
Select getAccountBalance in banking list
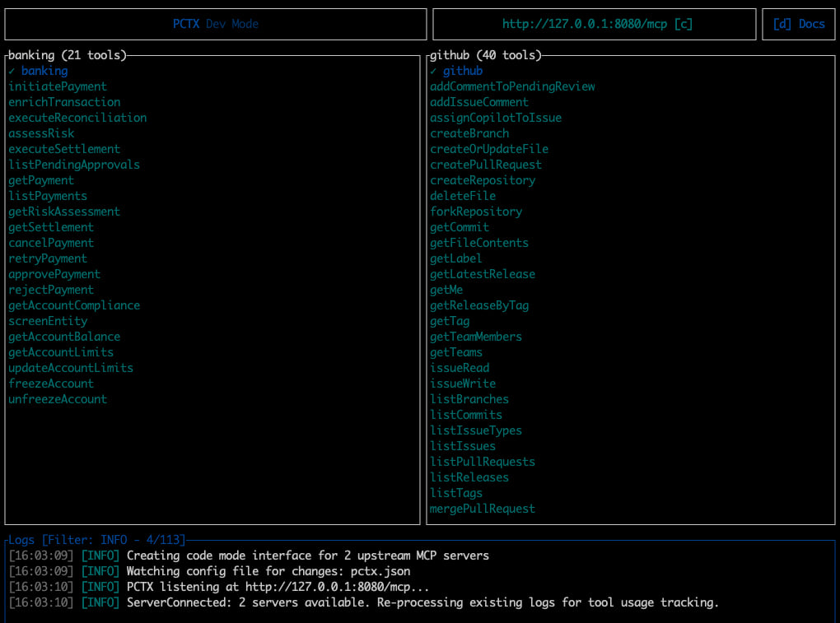tap(64, 337)
